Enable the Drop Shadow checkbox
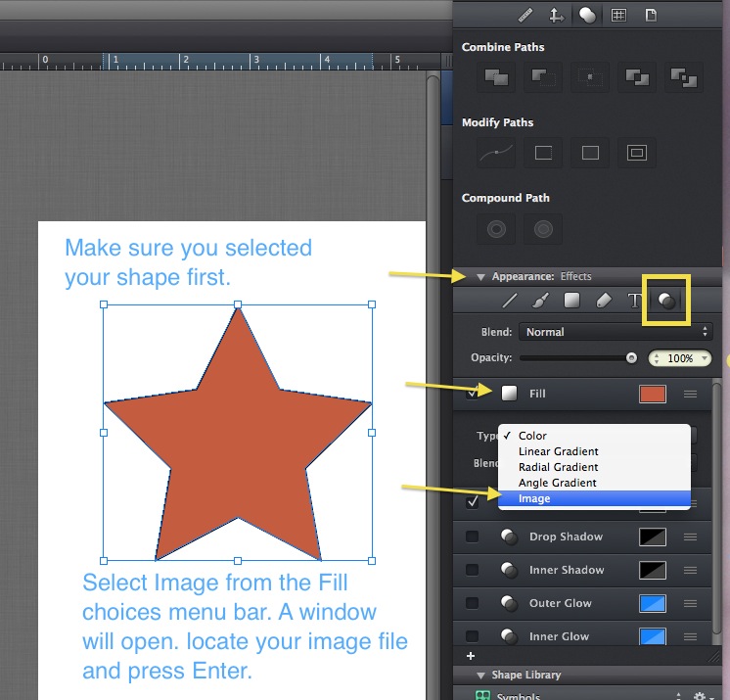This screenshot has width=730, height=700. pos(473,537)
